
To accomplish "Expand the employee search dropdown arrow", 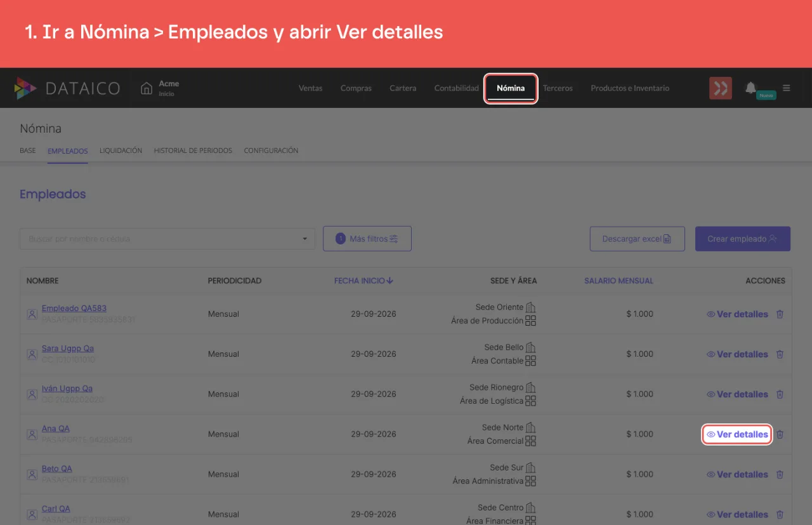I will [x=304, y=239].
